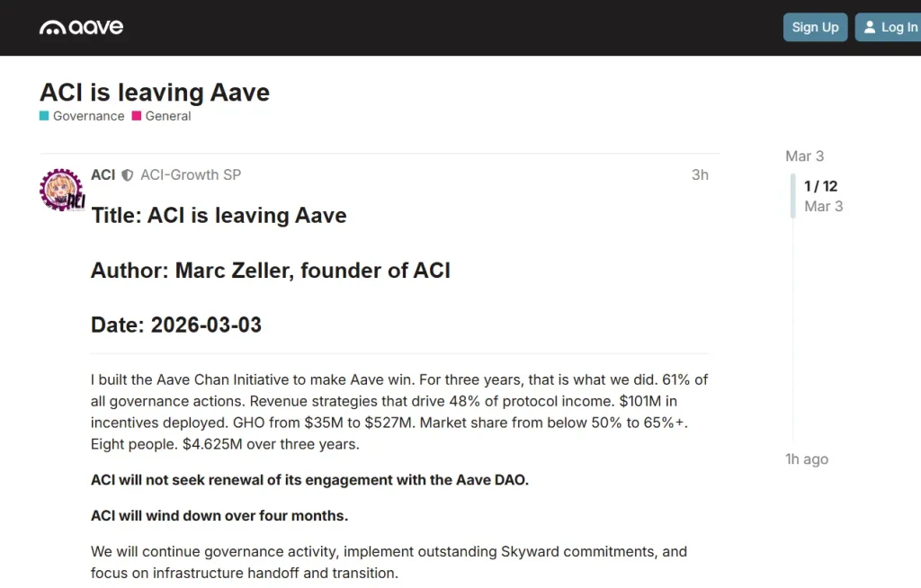The image size is (921, 588).
Task: Click the Sign Up button
Action: (815, 27)
